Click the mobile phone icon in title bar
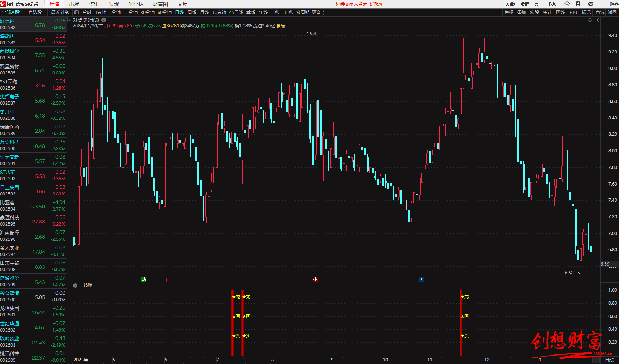 [x=578, y=4]
